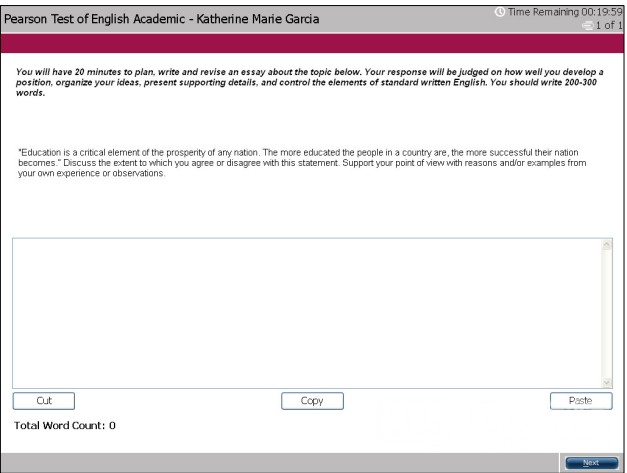Click the essay box scroll-up arrow
Viewport: 627px width, 473px height.
(607, 245)
